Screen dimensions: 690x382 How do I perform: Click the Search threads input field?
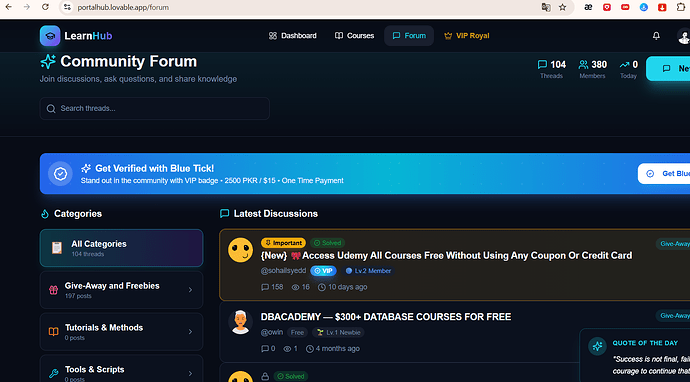154,108
